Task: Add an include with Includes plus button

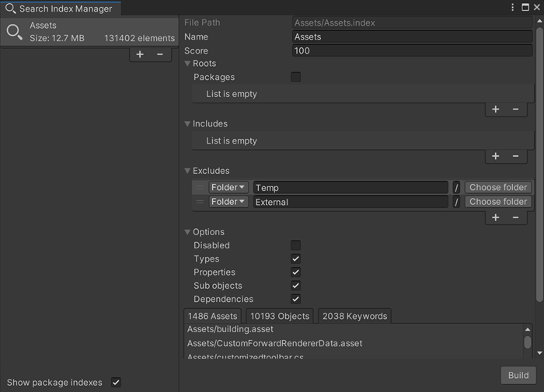Action: coord(496,156)
